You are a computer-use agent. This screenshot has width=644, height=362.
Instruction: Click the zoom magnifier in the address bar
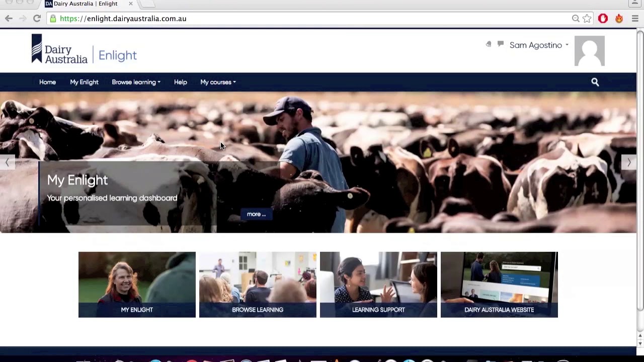coord(576,19)
